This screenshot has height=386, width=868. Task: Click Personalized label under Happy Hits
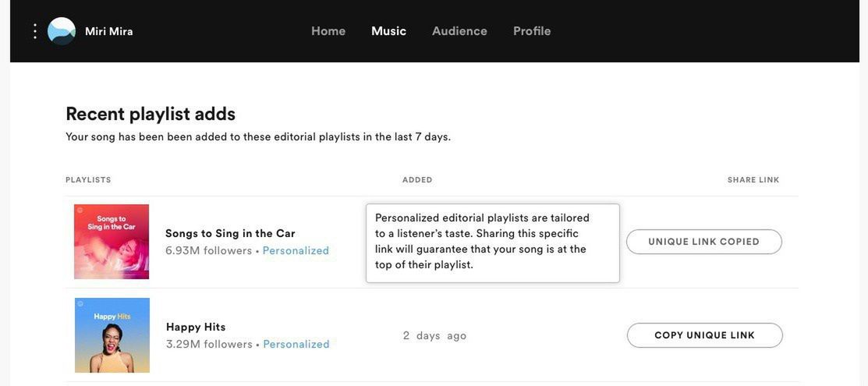[x=296, y=345]
